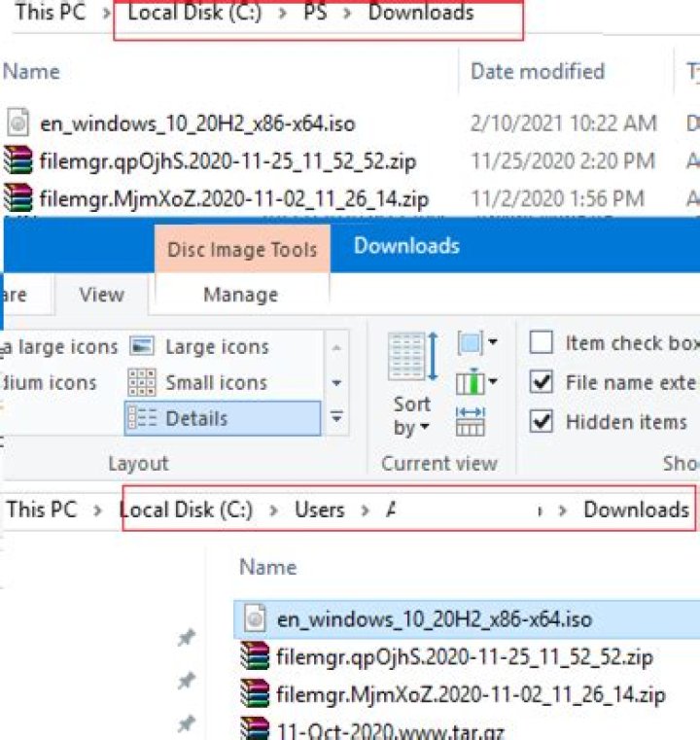Open the Group by dropdown
The width and height of the screenshot is (700, 740).
(477, 342)
